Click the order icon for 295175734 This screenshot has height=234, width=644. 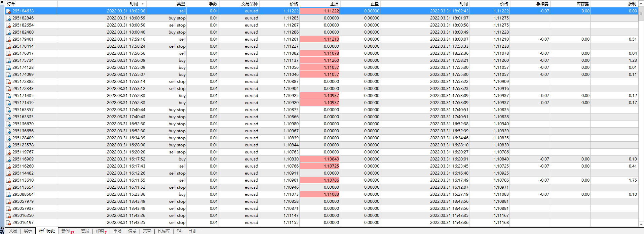[x=8, y=60]
